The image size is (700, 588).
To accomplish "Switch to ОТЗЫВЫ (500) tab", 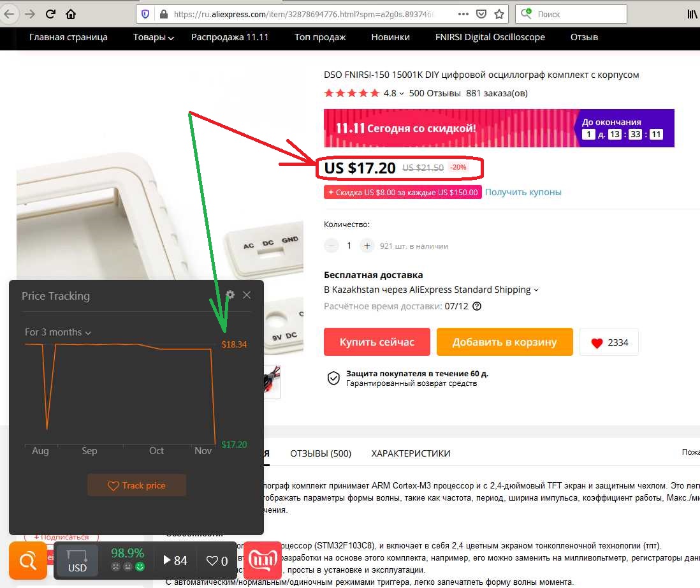I will point(321,453).
